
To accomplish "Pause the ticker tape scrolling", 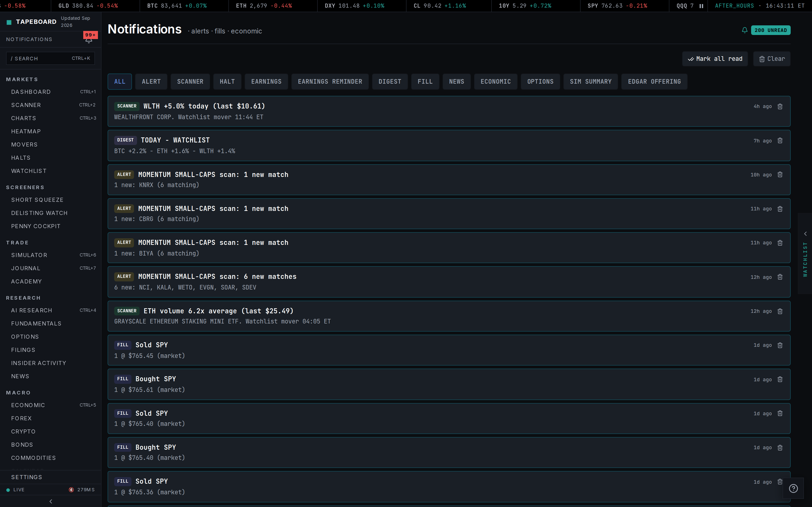I will pyautogui.click(x=701, y=6).
